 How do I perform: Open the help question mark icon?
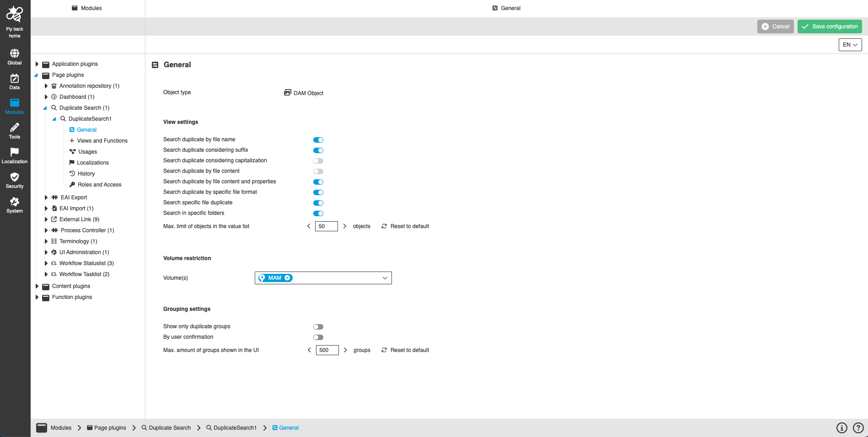pyautogui.click(x=858, y=428)
